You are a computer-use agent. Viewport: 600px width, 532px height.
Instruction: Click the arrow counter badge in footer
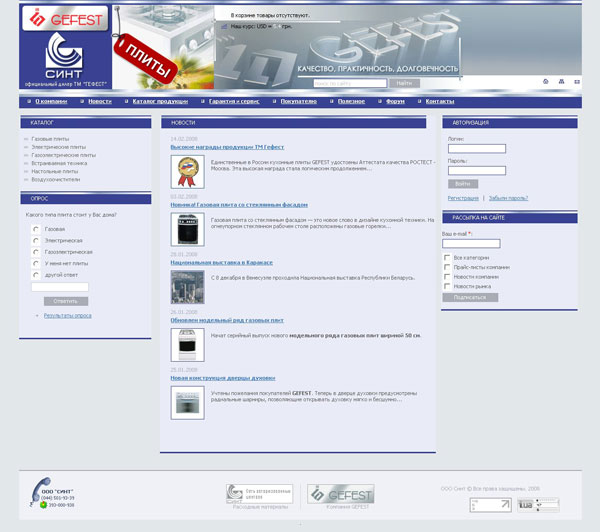[491, 505]
